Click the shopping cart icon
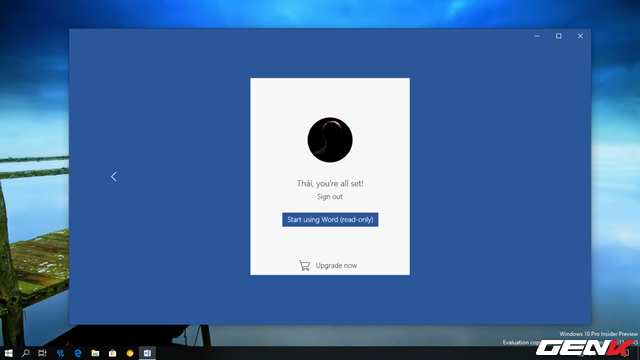The width and height of the screenshot is (640, 360). click(304, 266)
